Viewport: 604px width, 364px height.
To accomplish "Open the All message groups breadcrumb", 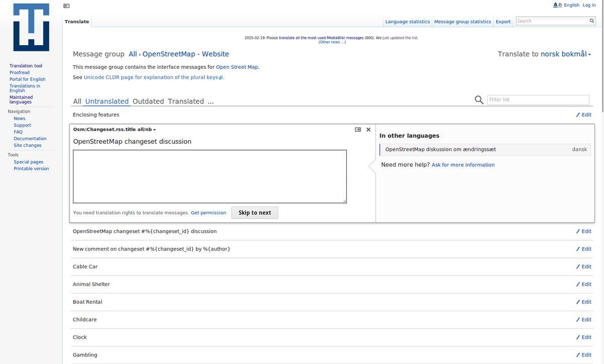I will pyautogui.click(x=132, y=54).
